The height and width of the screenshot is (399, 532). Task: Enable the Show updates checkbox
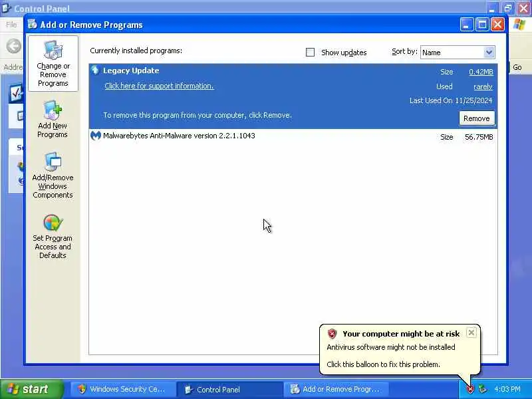[310, 53]
